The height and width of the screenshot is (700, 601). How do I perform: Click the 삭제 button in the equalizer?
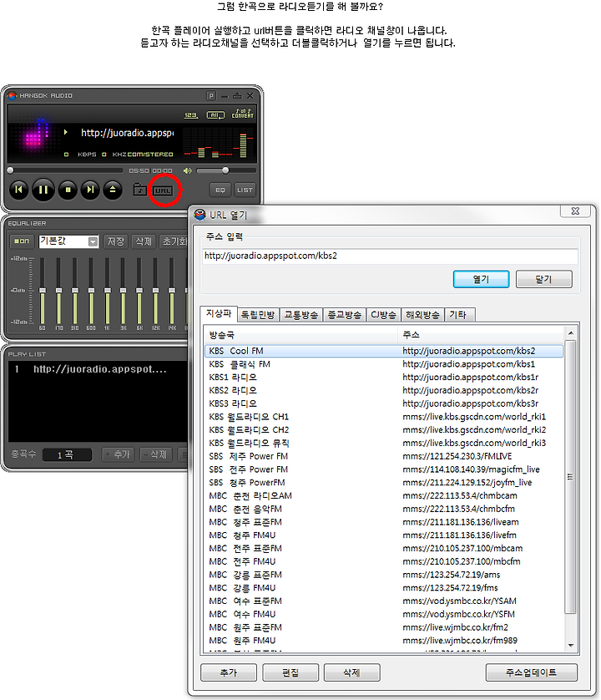pyautogui.click(x=144, y=241)
